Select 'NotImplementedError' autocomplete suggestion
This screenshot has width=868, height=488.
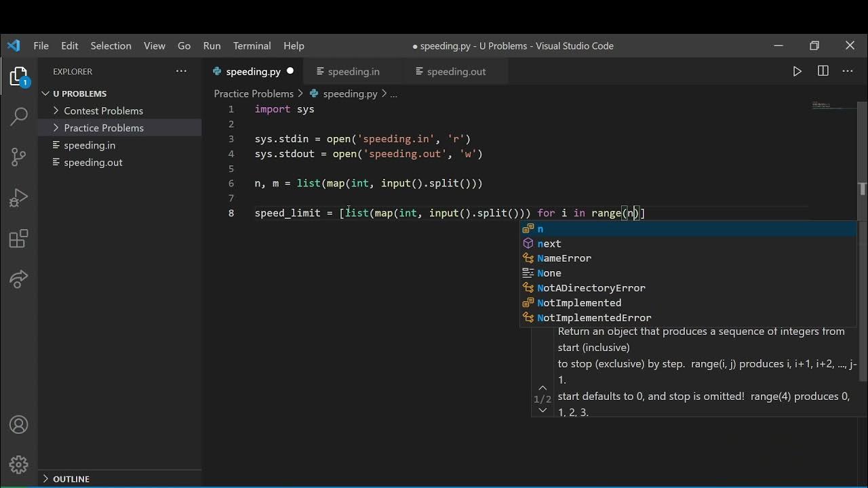pos(688,318)
